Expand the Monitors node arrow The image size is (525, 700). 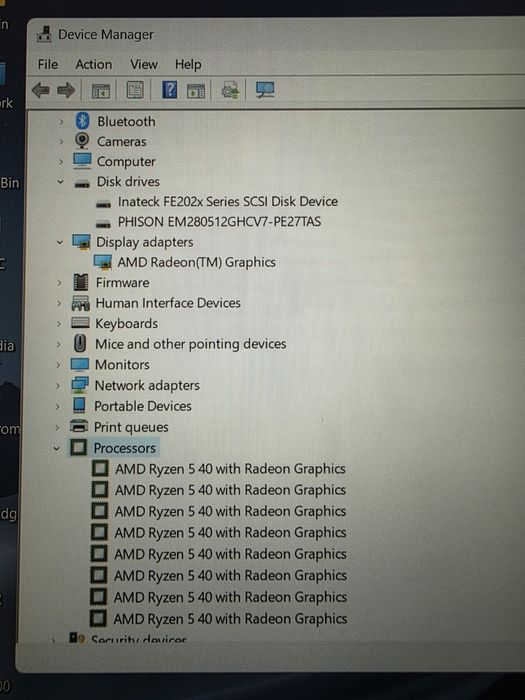click(58, 365)
